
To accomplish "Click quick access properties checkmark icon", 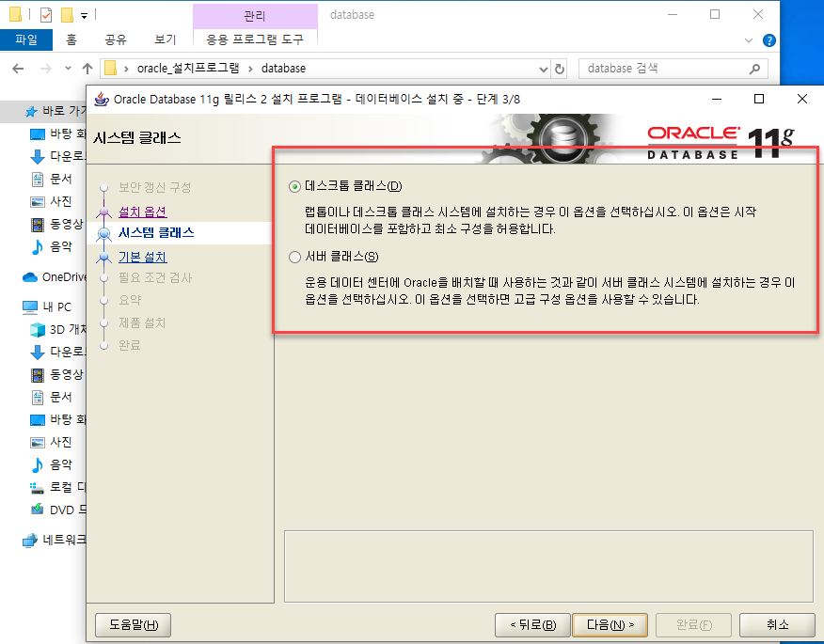I will 46,15.
